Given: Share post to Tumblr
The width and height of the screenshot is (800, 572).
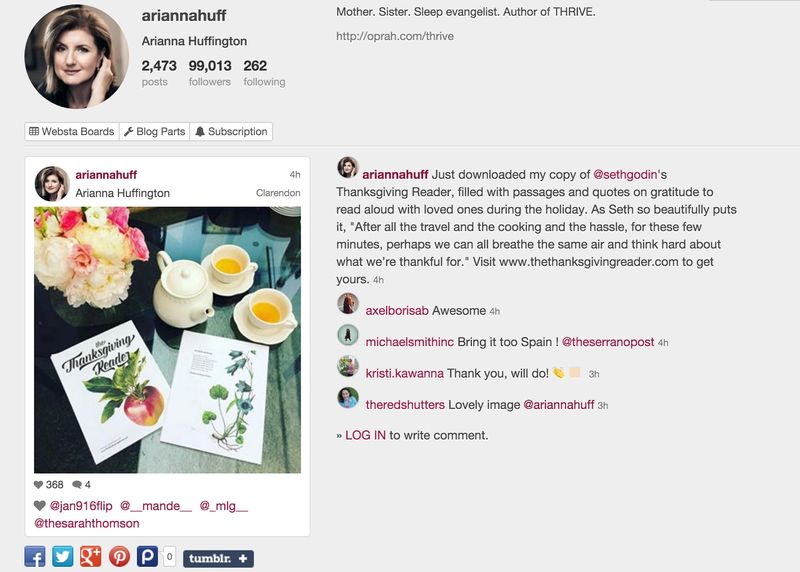Looking at the screenshot, I should tap(218, 558).
